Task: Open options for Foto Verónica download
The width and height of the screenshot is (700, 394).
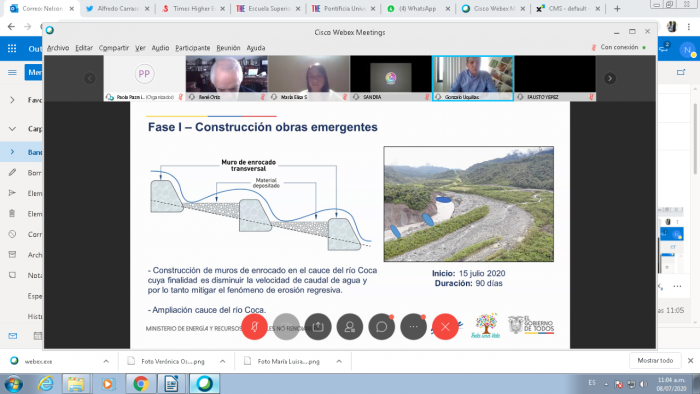Action: [x=222, y=361]
